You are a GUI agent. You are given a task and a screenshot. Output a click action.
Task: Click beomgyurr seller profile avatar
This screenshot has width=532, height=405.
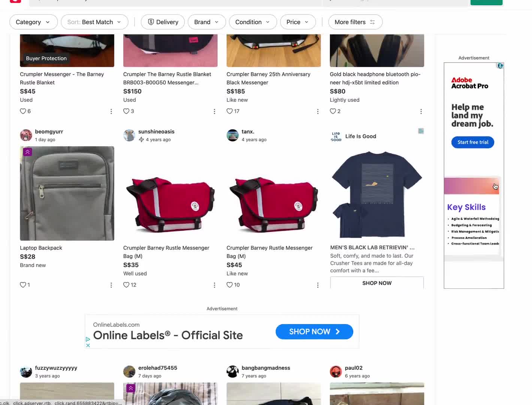26,135
